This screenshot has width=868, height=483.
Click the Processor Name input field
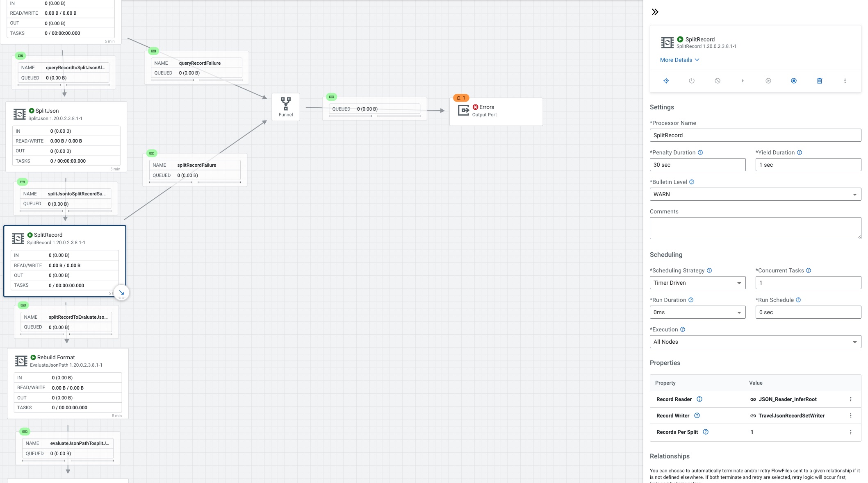point(755,135)
